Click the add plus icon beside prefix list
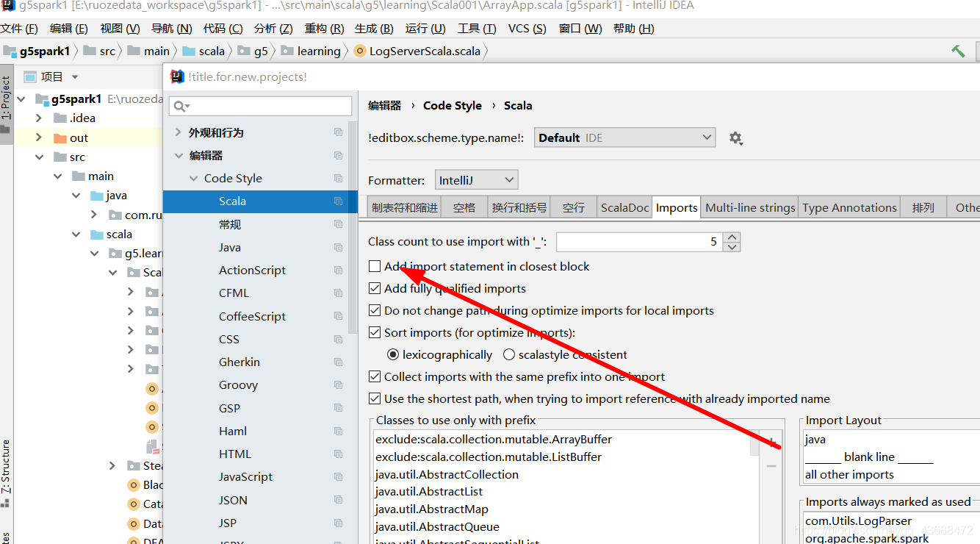 772,443
